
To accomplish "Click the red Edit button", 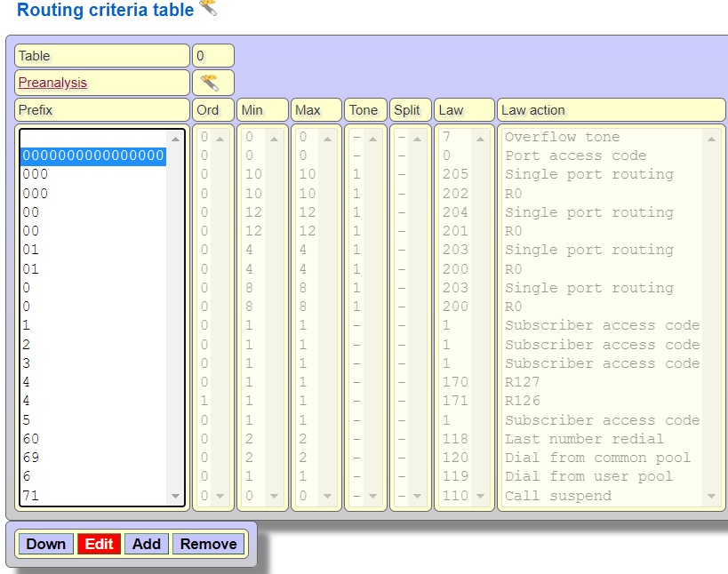I will [x=99, y=544].
